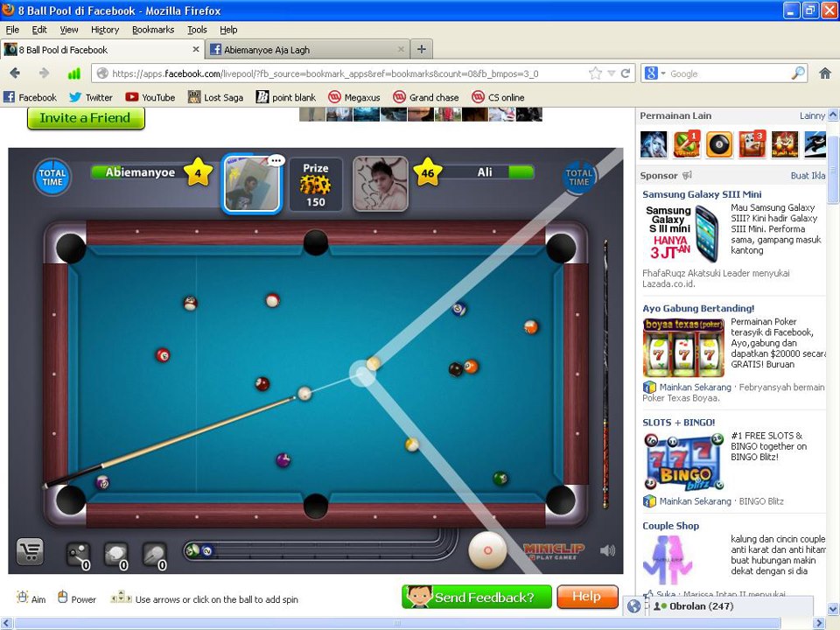Click the left Total Time badge
Viewport: 840px width, 630px height.
[52, 178]
